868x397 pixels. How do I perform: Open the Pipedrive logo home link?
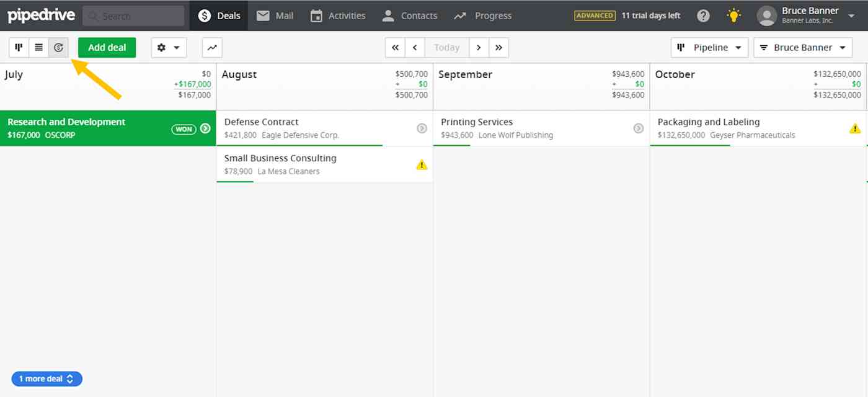(x=41, y=16)
